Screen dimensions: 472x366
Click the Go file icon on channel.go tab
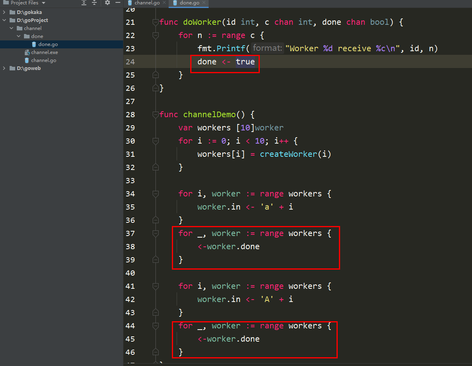coord(130,3)
